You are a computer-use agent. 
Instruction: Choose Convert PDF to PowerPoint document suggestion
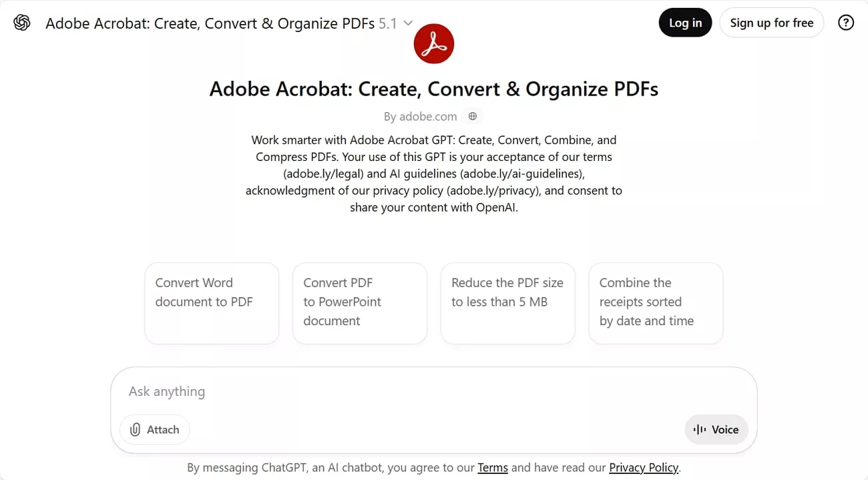click(359, 303)
